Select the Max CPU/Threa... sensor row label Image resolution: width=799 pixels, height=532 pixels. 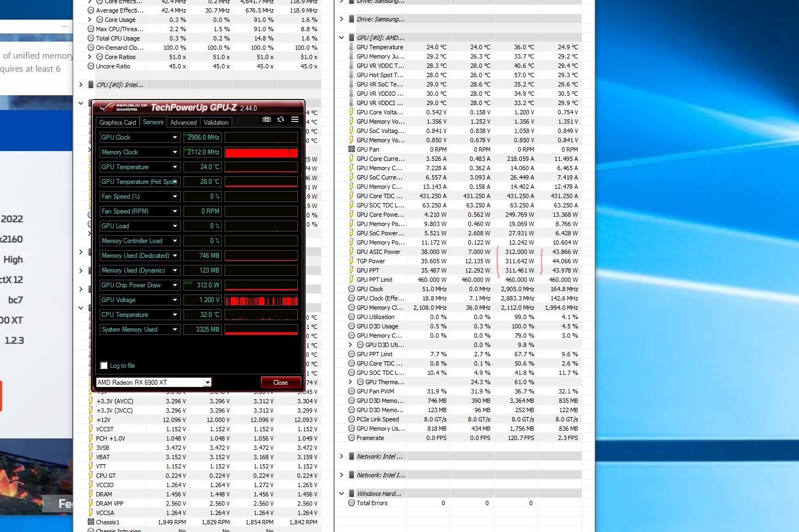coord(119,29)
